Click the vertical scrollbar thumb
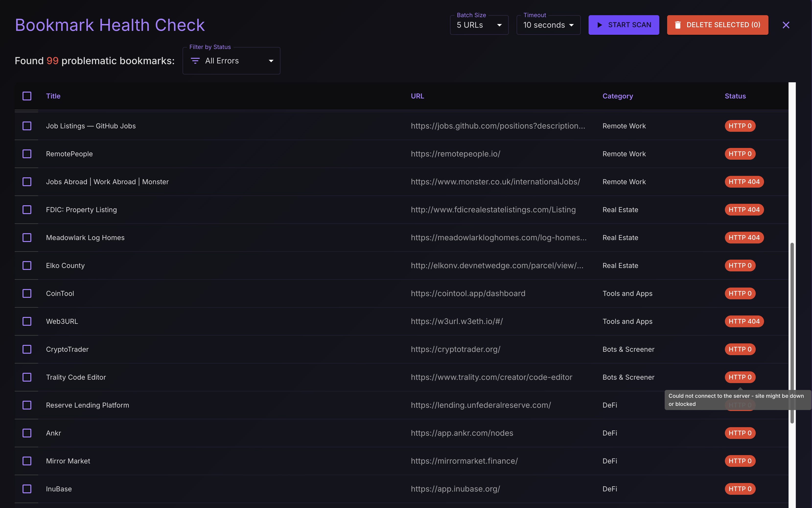 792,333
